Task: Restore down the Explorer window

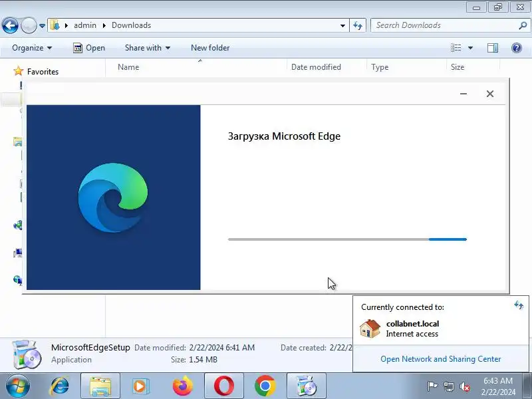Action: 498,7
